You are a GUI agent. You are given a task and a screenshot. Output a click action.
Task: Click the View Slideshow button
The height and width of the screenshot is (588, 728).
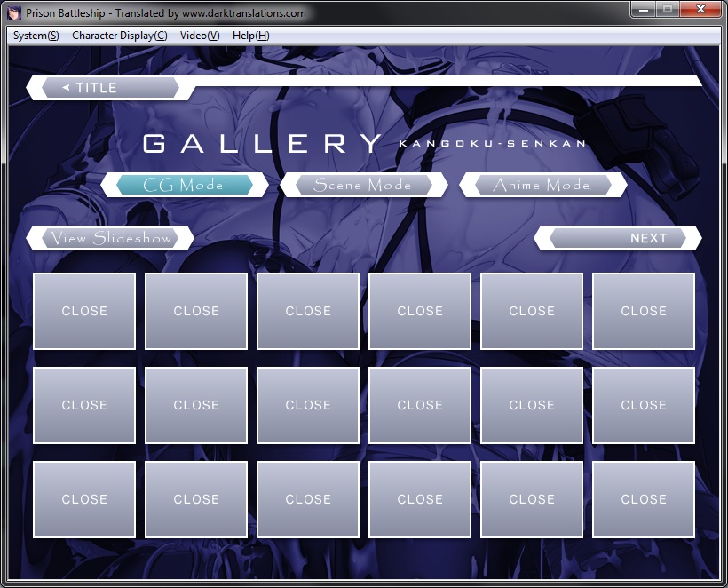pos(110,238)
